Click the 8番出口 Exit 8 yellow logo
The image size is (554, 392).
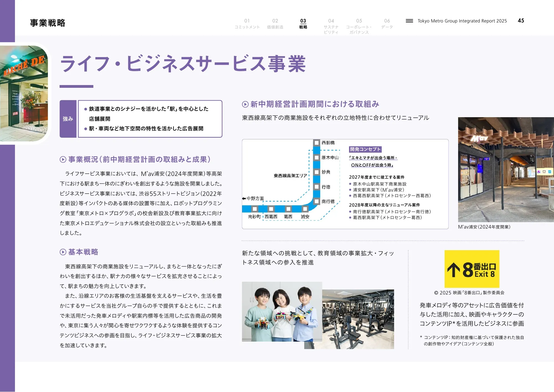coord(472,269)
